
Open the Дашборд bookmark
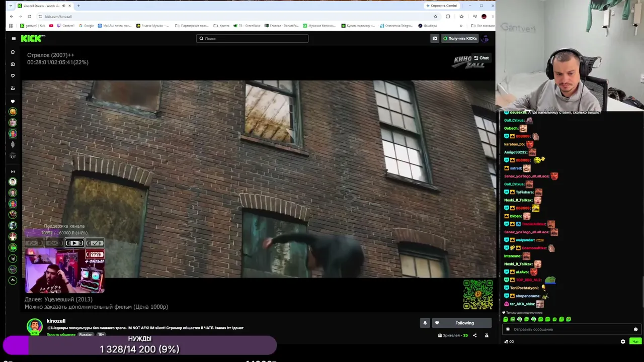[x=428, y=26]
